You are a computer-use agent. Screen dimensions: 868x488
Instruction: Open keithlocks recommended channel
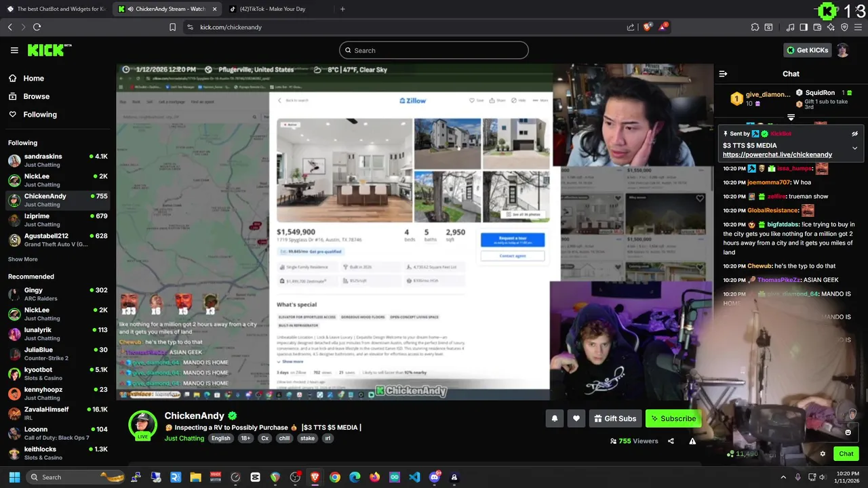click(x=58, y=453)
